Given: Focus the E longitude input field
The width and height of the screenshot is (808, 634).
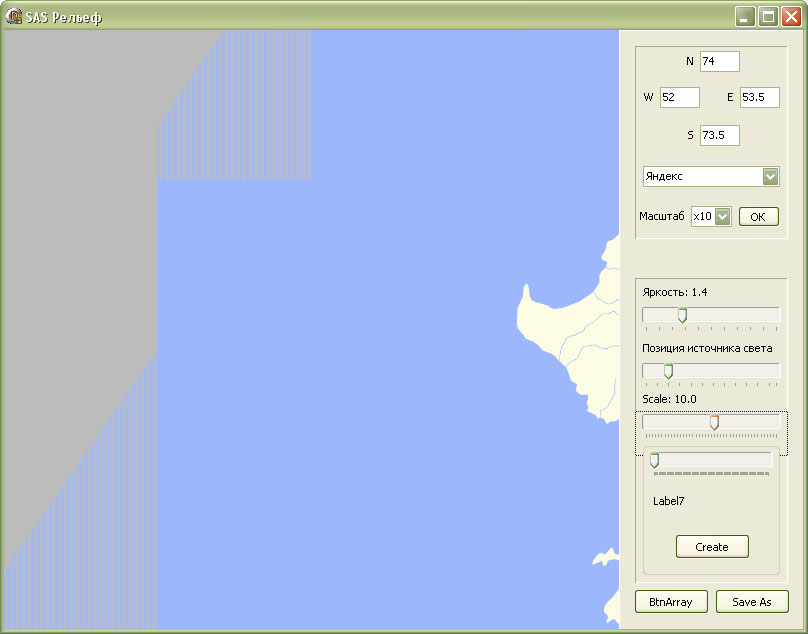Looking at the screenshot, I should pos(759,98).
